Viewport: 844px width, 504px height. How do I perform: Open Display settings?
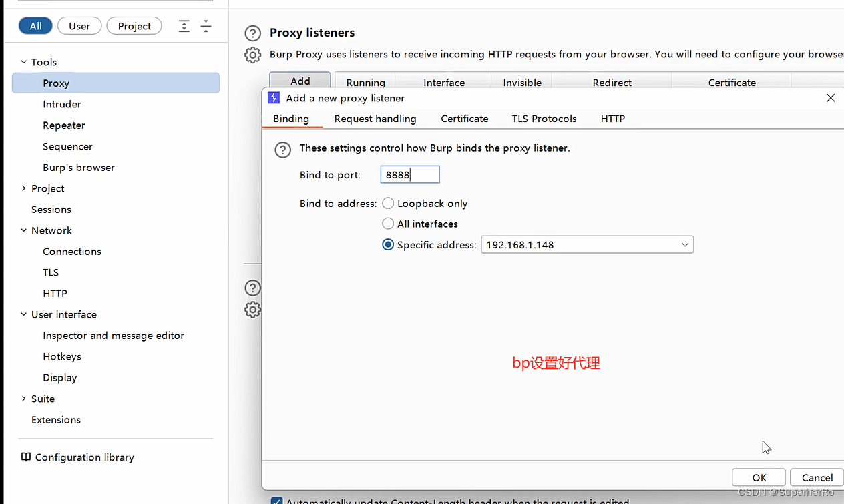coord(60,378)
